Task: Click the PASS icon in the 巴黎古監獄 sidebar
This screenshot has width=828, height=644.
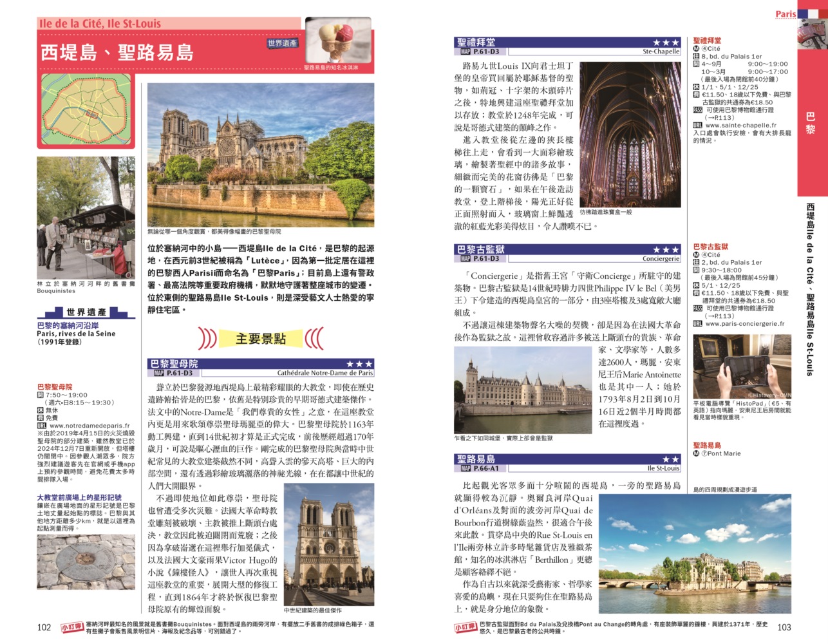Action: (x=697, y=308)
